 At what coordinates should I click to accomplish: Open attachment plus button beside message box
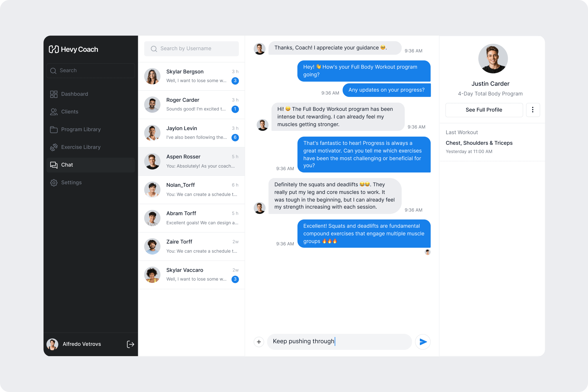[x=259, y=342]
